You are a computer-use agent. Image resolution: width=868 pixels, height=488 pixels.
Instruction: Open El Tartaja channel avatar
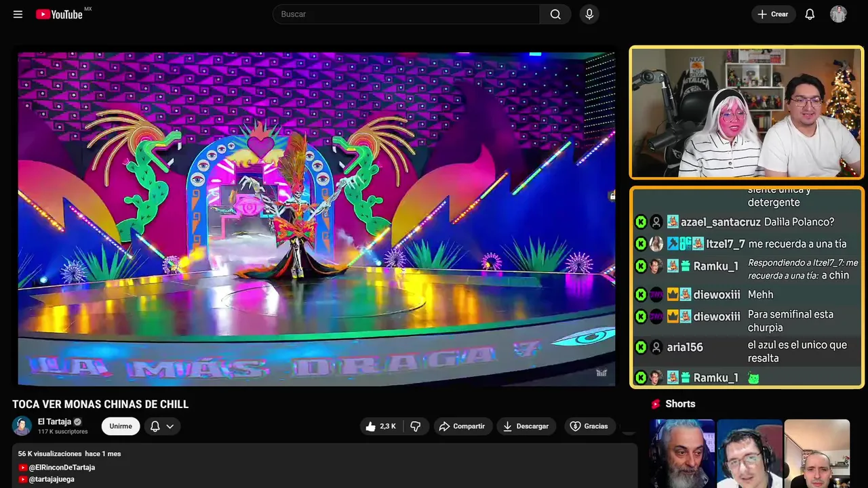pos(22,426)
